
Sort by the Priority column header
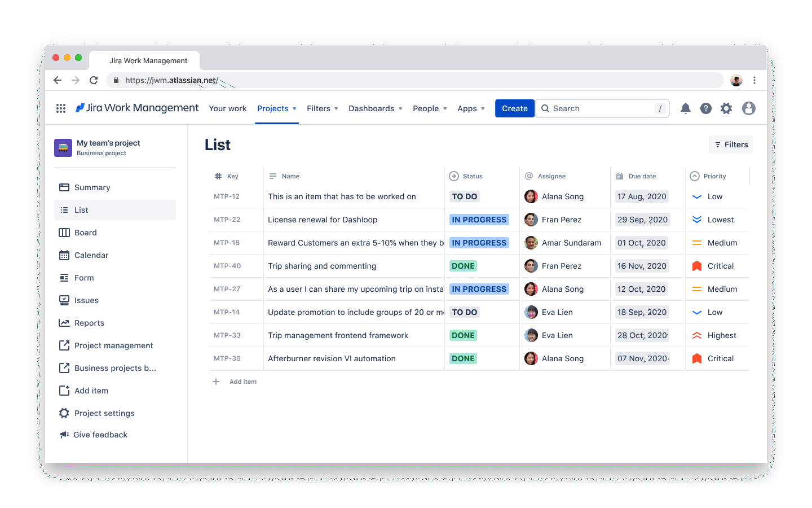(708, 176)
